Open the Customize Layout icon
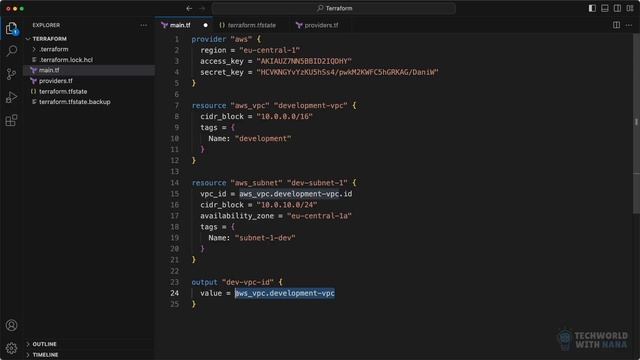Image resolution: width=640 pixels, height=360 pixels. point(630,8)
